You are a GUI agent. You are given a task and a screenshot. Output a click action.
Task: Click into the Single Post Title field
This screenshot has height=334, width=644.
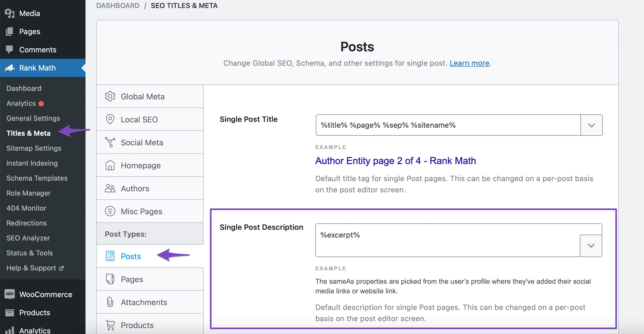[448, 125]
